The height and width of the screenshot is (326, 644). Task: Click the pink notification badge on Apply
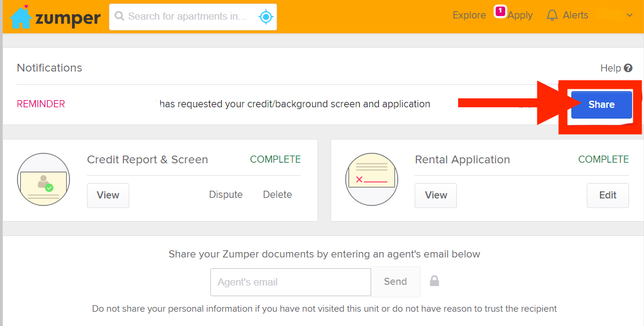[500, 11]
